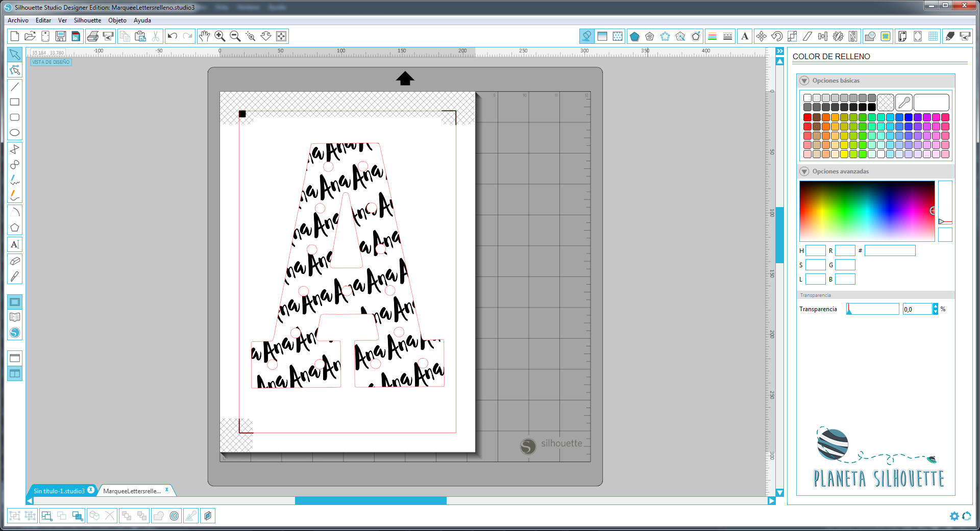Create a new document with the New icon
Image resolution: width=980 pixels, height=531 pixels.
pos(15,36)
